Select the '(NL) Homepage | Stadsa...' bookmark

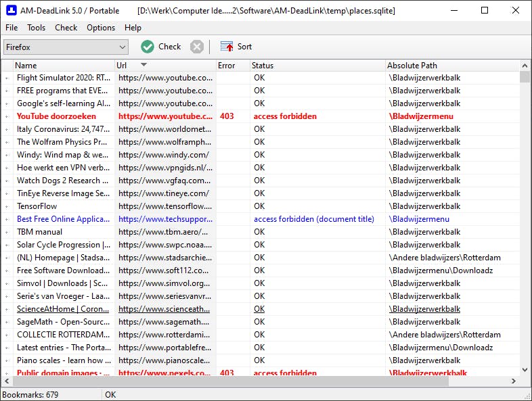click(x=63, y=258)
